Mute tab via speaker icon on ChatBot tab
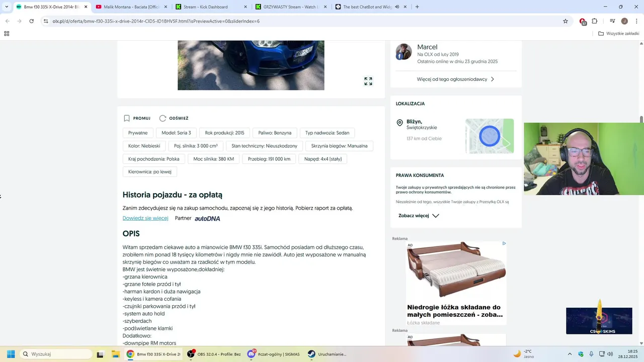The image size is (644, 362). click(397, 7)
